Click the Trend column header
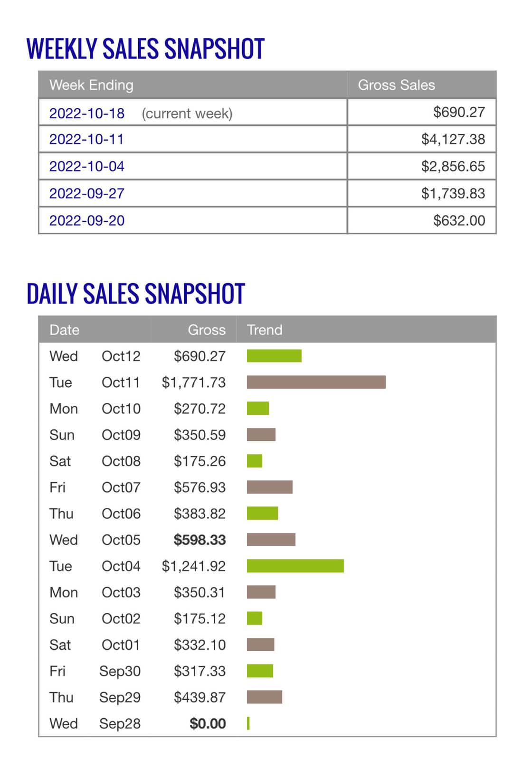The image size is (532, 760). 265,330
